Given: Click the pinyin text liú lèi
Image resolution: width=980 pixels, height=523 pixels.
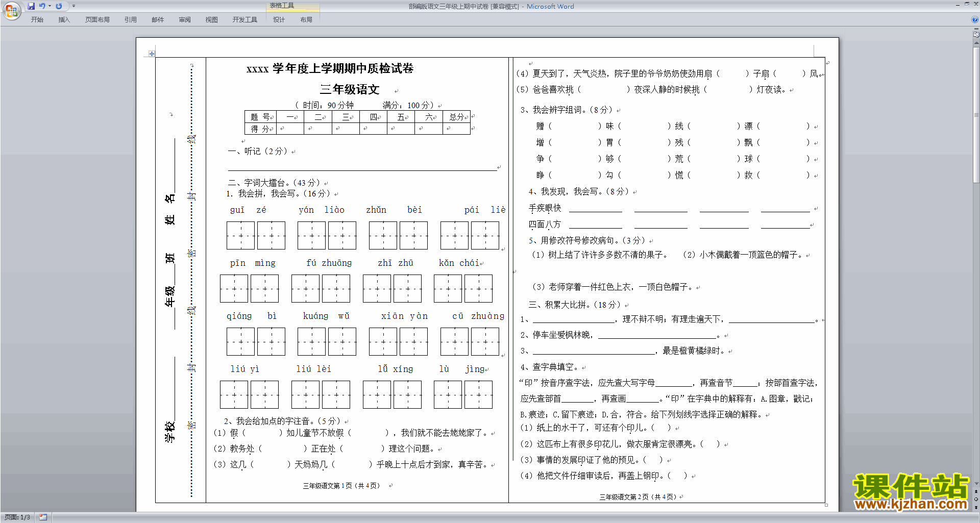Looking at the screenshot, I should (314, 369).
